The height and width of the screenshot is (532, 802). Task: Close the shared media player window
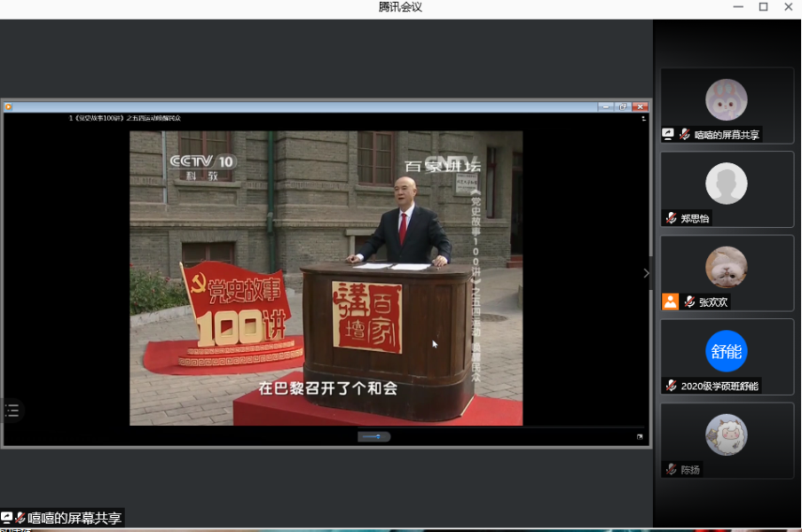click(640, 106)
